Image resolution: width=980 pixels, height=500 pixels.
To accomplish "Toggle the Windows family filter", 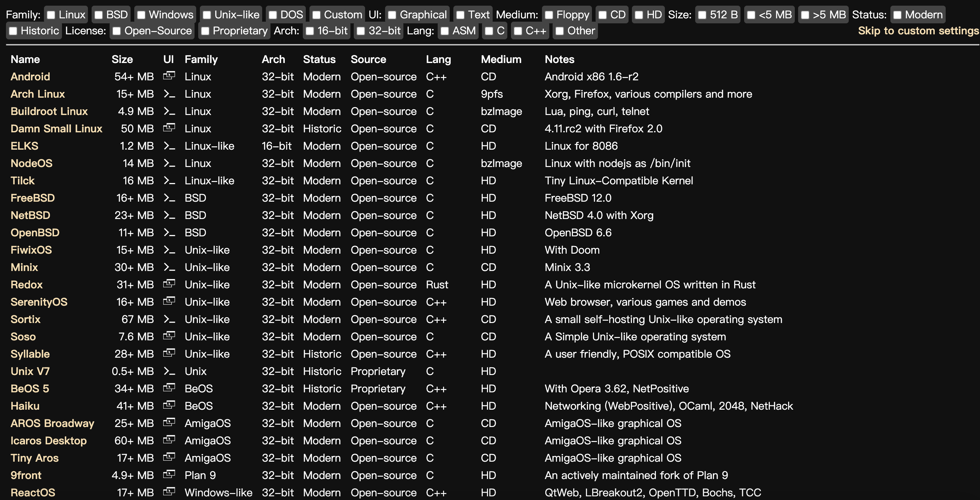I will coord(141,15).
